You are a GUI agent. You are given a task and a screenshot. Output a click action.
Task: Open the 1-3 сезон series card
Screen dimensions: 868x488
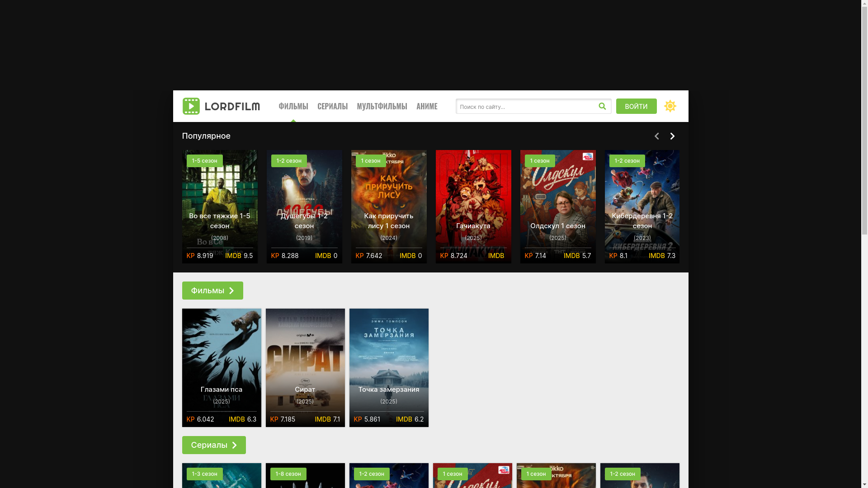[x=222, y=475]
